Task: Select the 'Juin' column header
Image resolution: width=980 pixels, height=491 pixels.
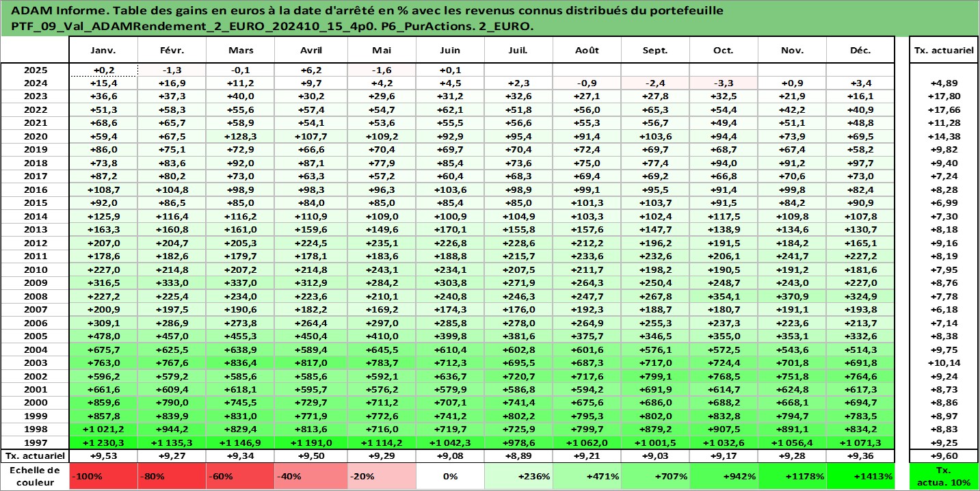Action: (450, 51)
